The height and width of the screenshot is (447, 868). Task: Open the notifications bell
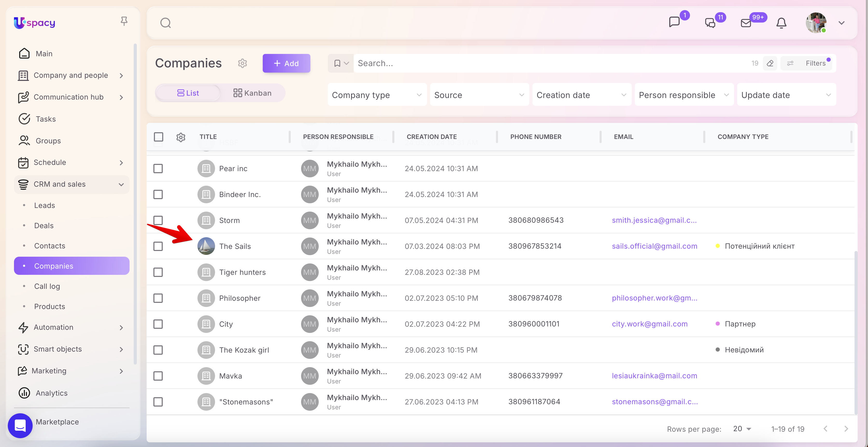pos(781,23)
